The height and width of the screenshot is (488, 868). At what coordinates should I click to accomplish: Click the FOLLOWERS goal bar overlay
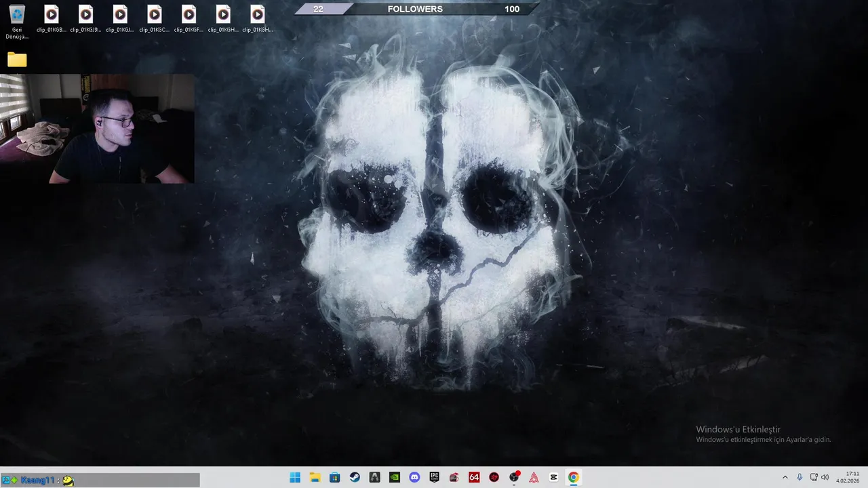tap(416, 9)
